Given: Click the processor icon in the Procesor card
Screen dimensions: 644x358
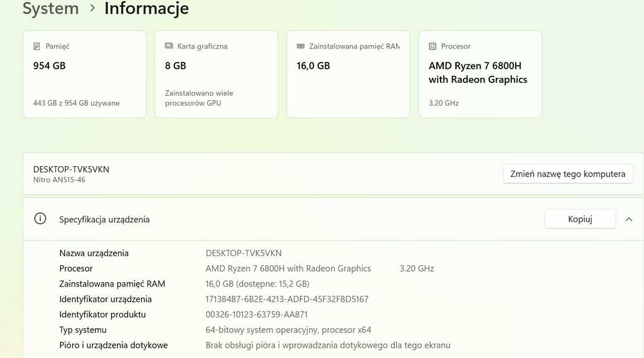Looking at the screenshot, I should tap(433, 46).
